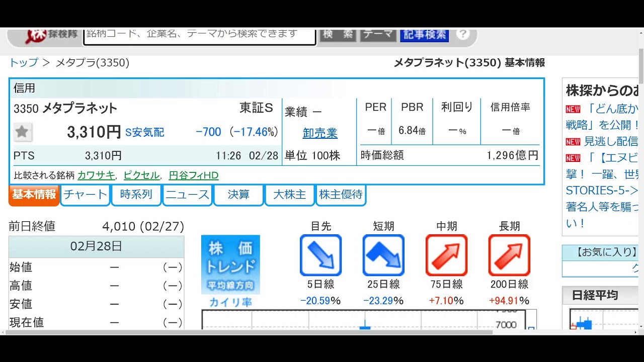Click the 目先 down-arrow trend icon
The width and height of the screenshot is (644, 362).
[x=321, y=255]
